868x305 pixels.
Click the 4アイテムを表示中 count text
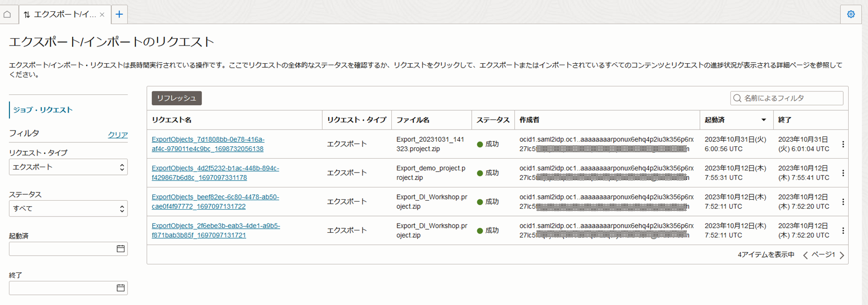click(766, 255)
